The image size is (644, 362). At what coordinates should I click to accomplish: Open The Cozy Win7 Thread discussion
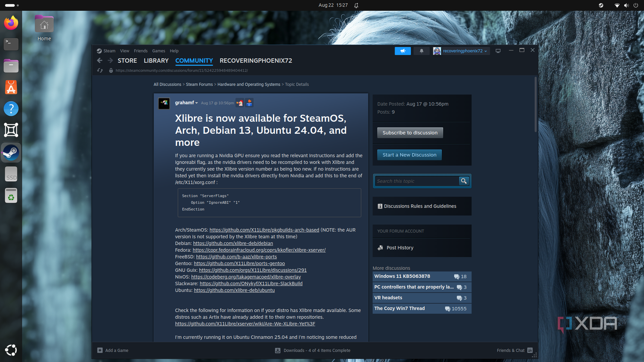coord(422,309)
